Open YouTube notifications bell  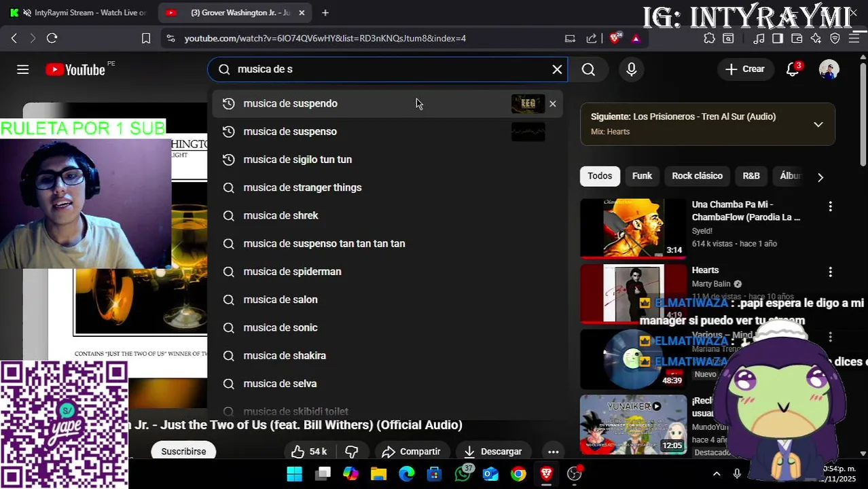pyautogui.click(x=793, y=69)
